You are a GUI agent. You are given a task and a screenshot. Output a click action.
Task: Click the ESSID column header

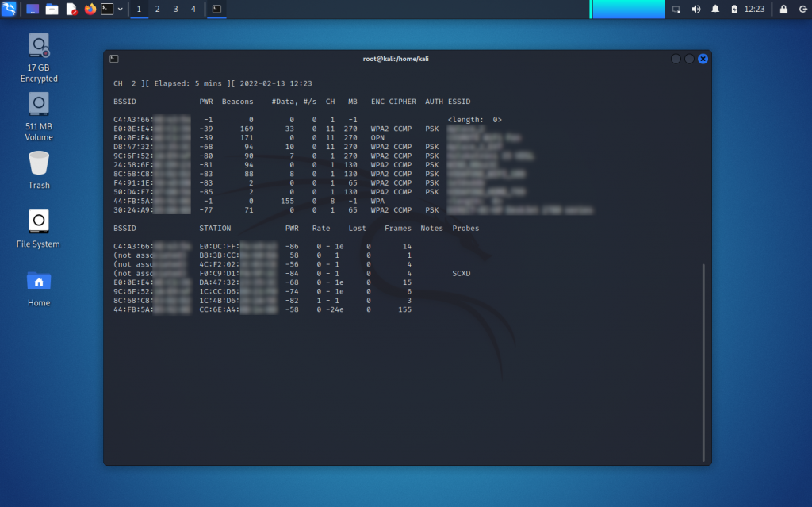[x=459, y=102]
